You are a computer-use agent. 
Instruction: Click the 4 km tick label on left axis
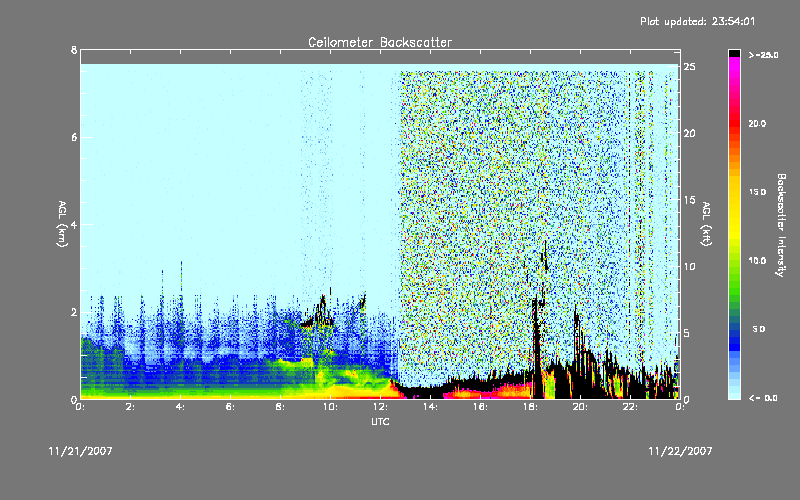click(x=74, y=224)
